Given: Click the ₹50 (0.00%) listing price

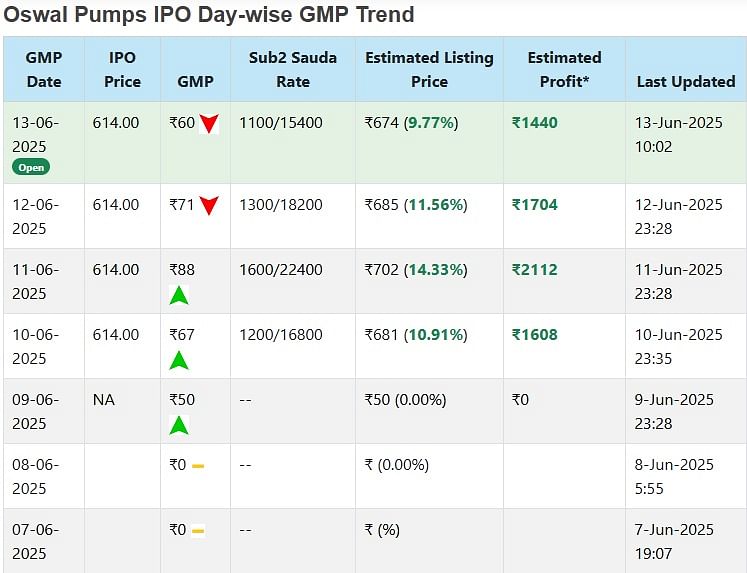Looking at the screenshot, I should pyautogui.click(x=405, y=400).
